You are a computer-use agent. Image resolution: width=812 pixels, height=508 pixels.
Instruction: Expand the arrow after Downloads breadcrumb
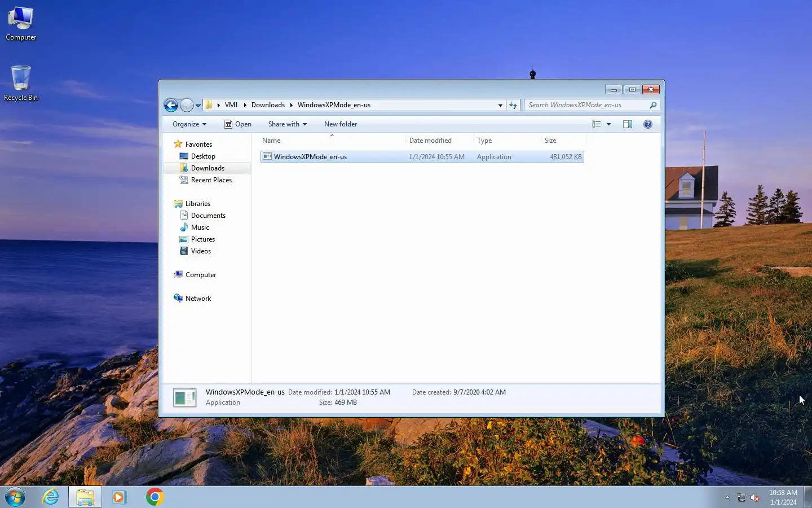291,105
